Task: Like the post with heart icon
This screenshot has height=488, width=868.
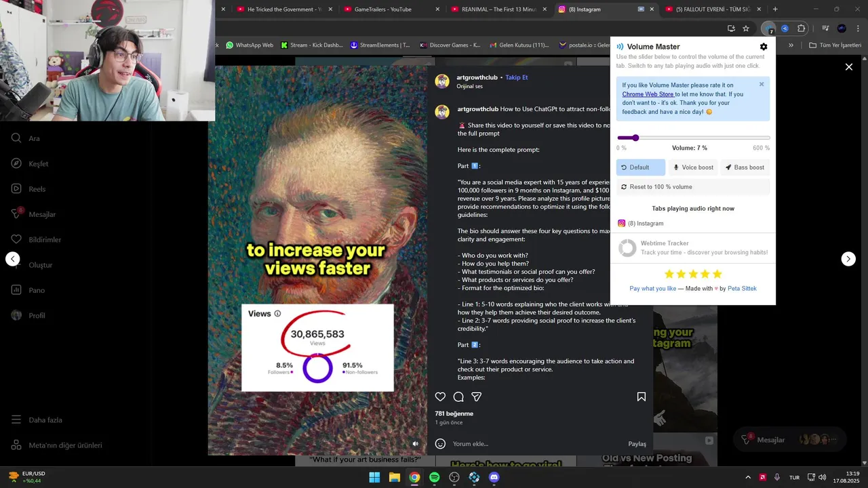Action: 440,397
